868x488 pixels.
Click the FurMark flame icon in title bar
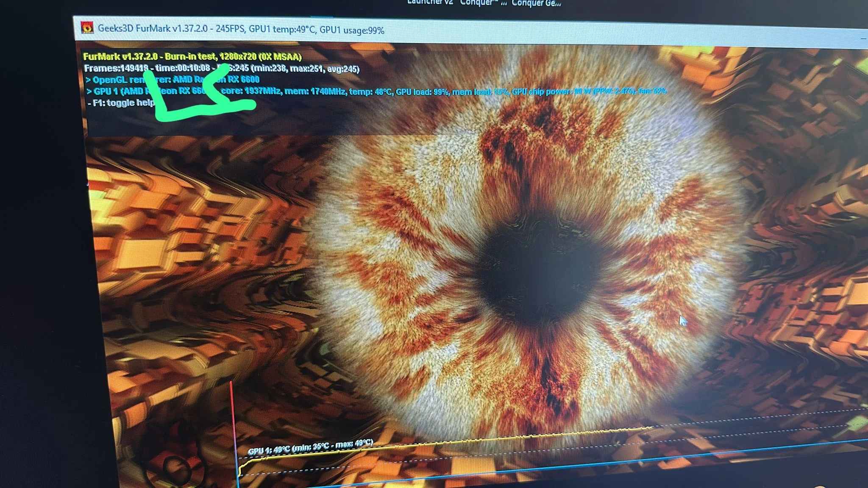(x=87, y=28)
